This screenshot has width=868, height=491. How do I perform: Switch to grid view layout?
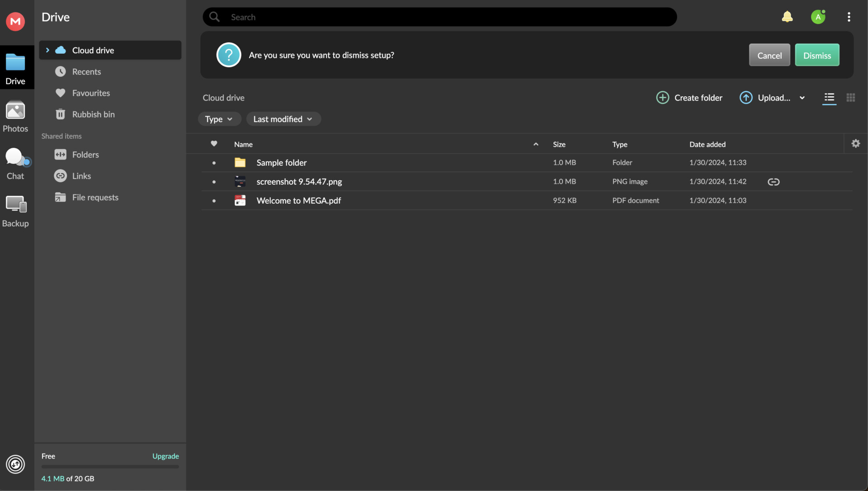(x=851, y=98)
